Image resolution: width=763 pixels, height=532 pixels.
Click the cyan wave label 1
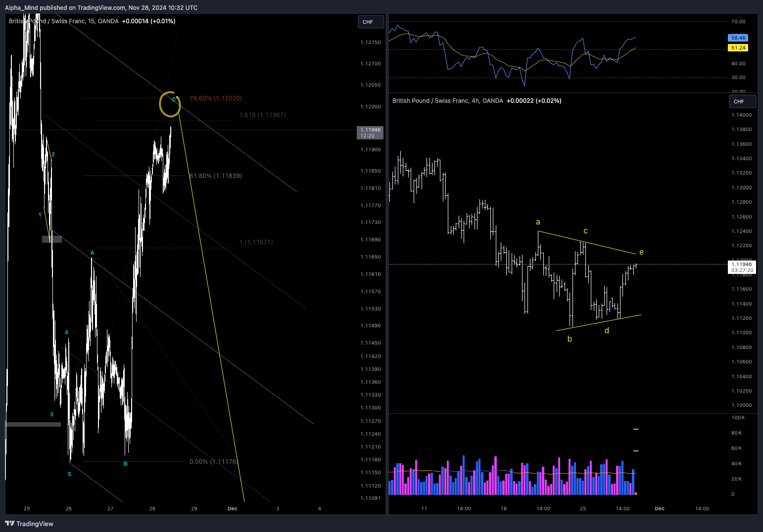pos(40,215)
